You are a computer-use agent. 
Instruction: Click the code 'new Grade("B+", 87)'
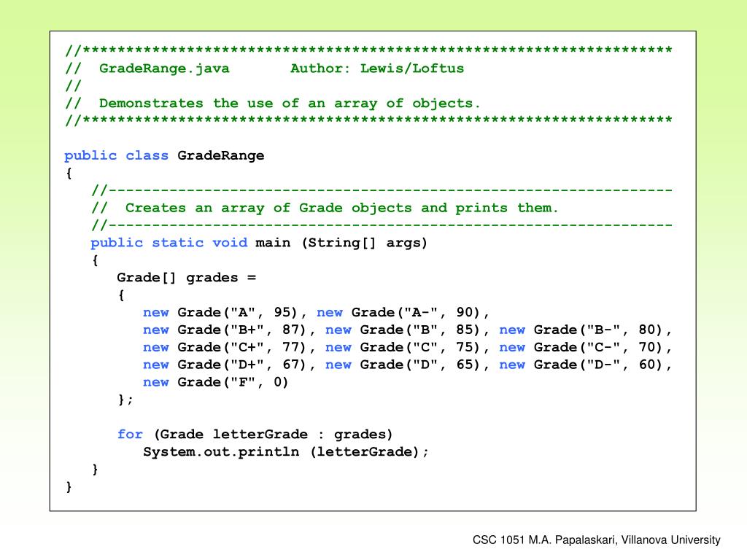tap(225, 330)
